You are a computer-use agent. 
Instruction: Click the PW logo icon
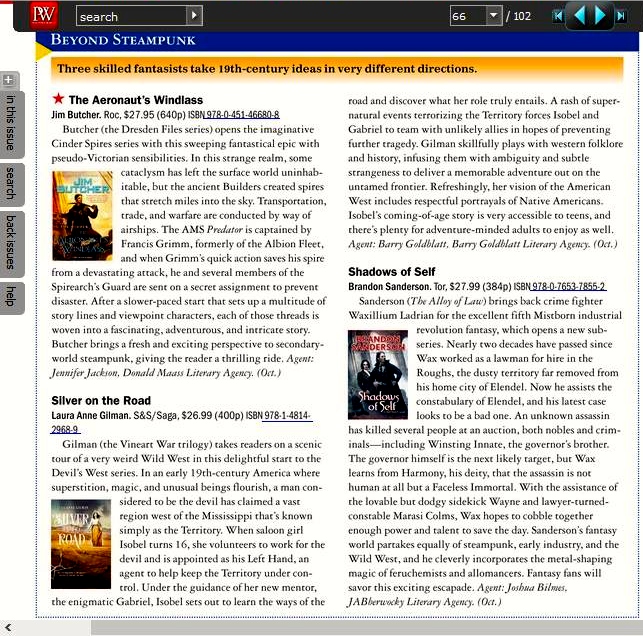pos(43,15)
